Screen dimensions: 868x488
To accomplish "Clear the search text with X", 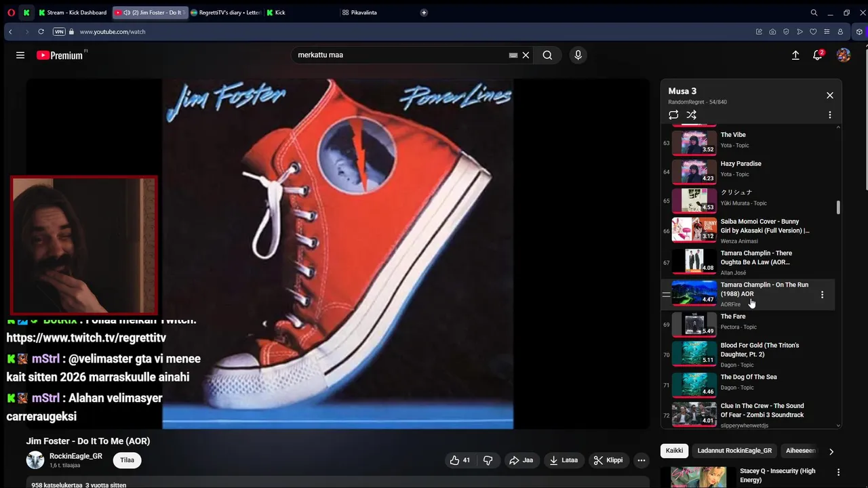I will [526, 56].
